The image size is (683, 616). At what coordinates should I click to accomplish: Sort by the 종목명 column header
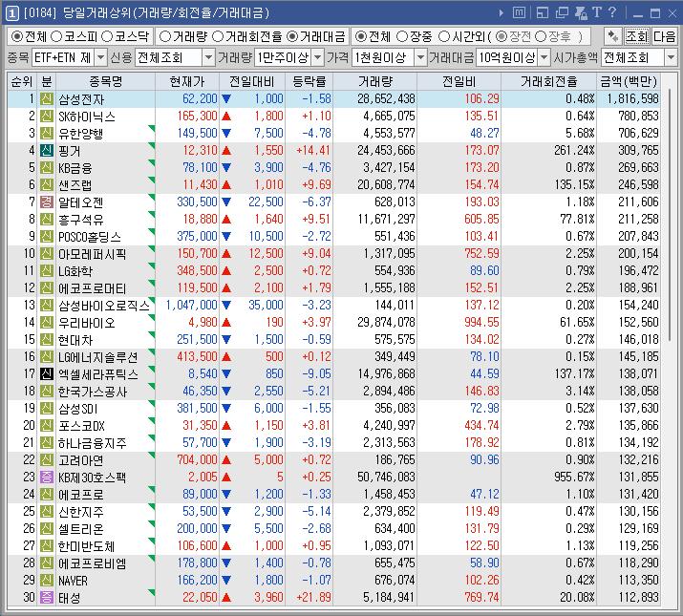(105, 81)
